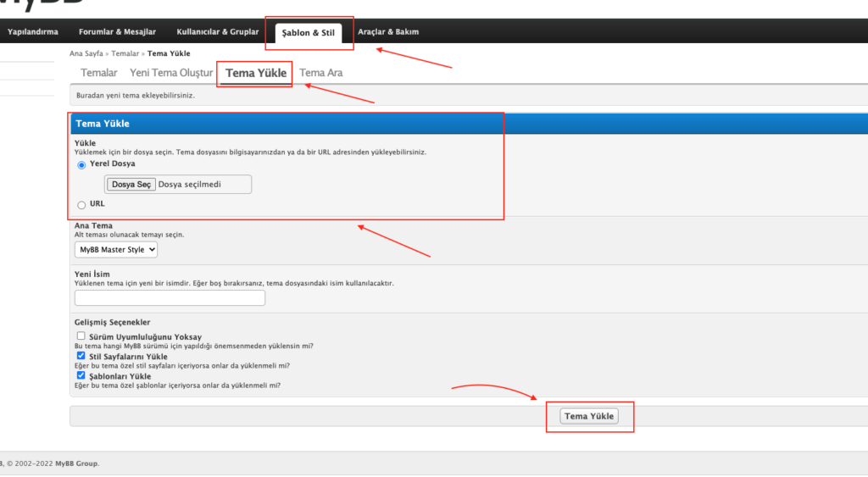Switch to the Tema Yükle tab
This screenshot has height=477, width=868.
pos(256,73)
